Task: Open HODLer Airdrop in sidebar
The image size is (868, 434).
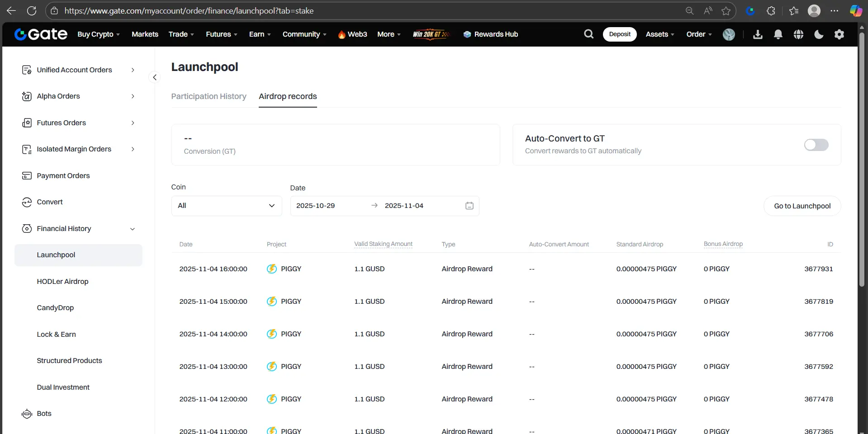Action: [x=62, y=282]
